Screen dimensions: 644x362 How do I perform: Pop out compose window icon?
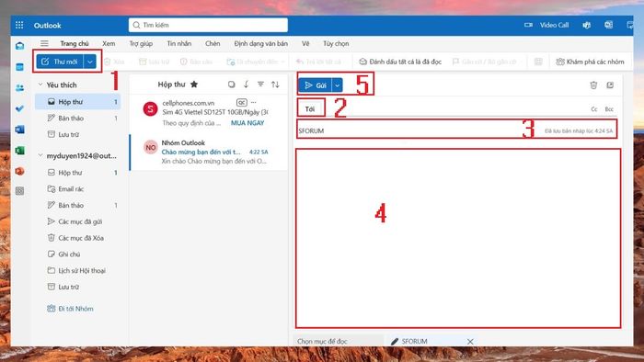610,85
